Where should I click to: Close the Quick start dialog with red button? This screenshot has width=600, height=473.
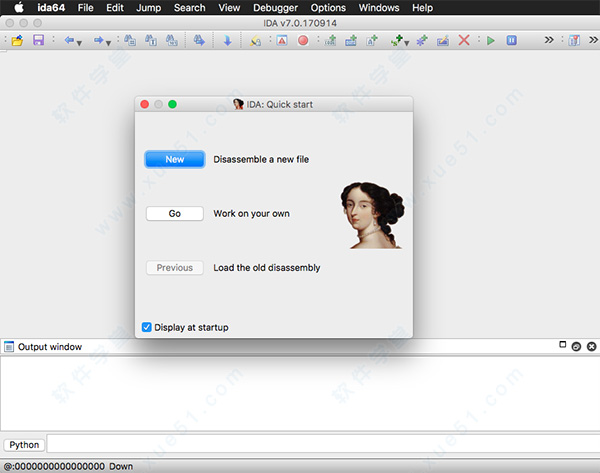(x=145, y=104)
